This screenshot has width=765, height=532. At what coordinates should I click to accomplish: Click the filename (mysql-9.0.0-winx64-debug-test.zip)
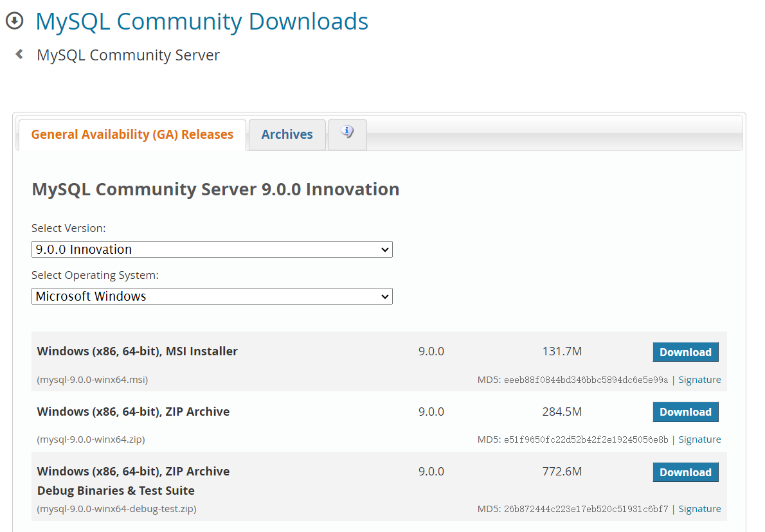coord(116,509)
